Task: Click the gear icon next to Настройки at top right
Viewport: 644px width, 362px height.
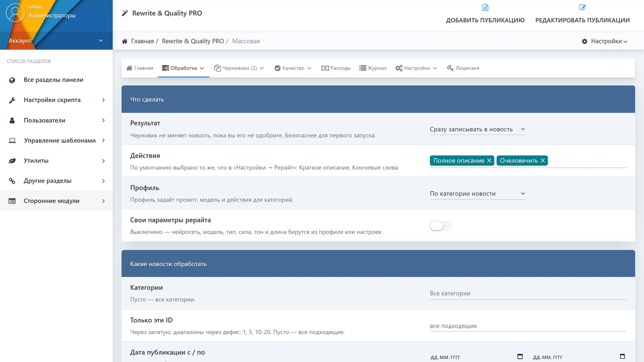Action: pos(584,41)
